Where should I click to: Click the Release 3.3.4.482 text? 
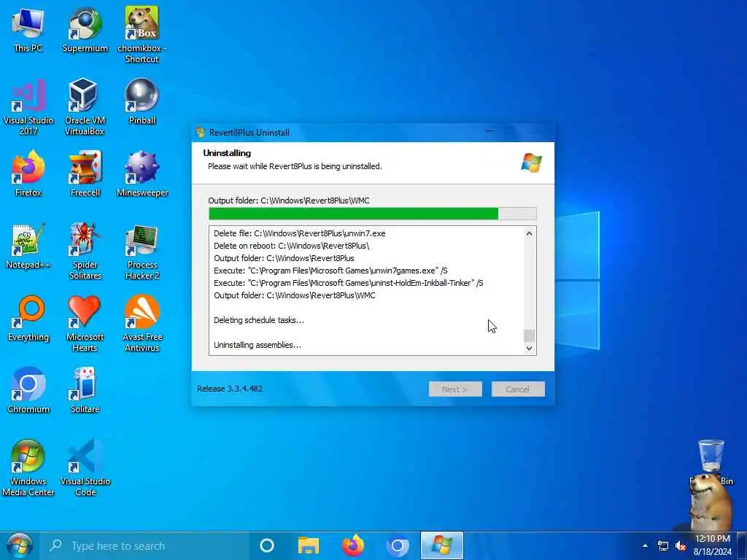click(x=230, y=389)
